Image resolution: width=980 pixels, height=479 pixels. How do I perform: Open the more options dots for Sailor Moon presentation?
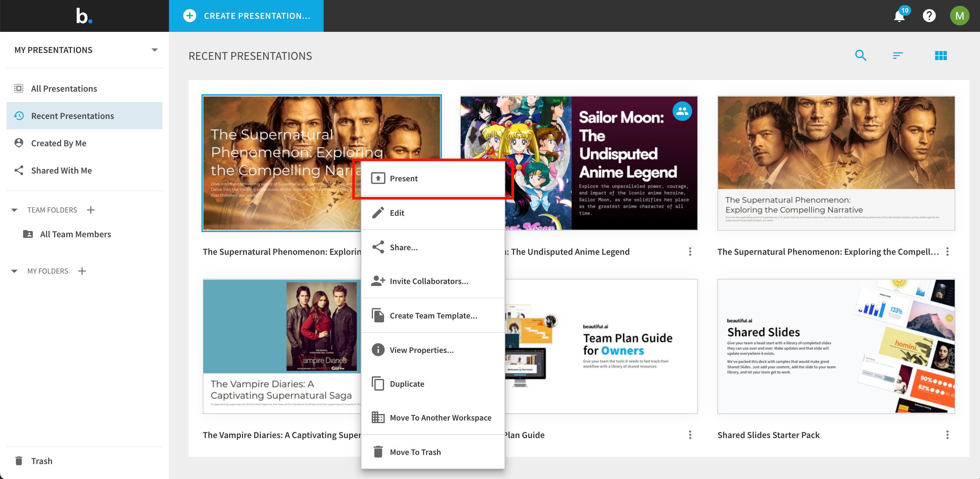pos(690,252)
